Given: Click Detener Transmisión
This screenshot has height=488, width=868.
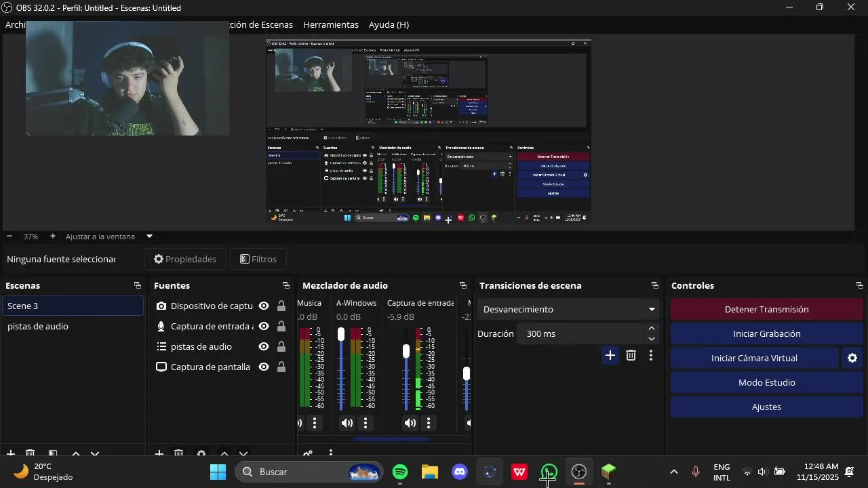Looking at the screenshot, I should pos(766,309).
